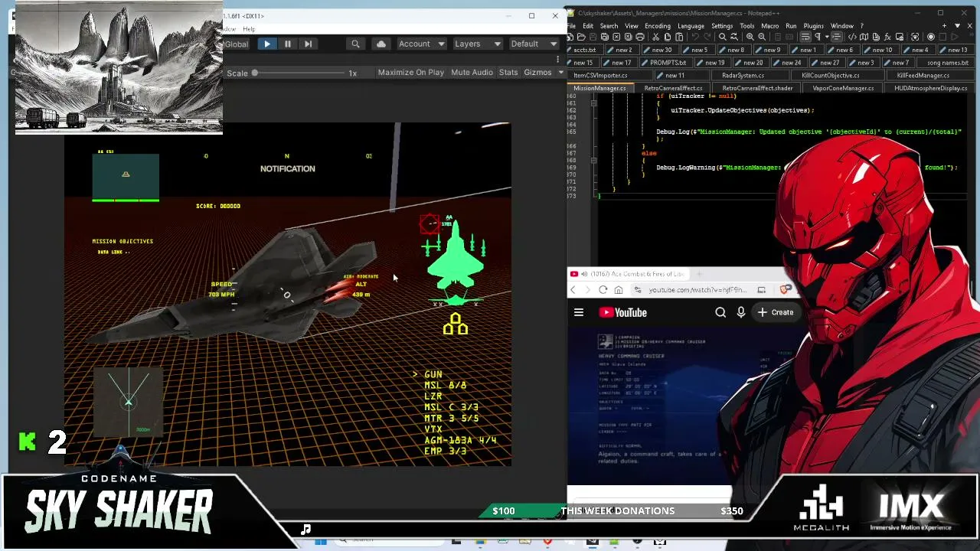
Task: Expand the Account dropdown in Unity
Action: pos(421,44)
